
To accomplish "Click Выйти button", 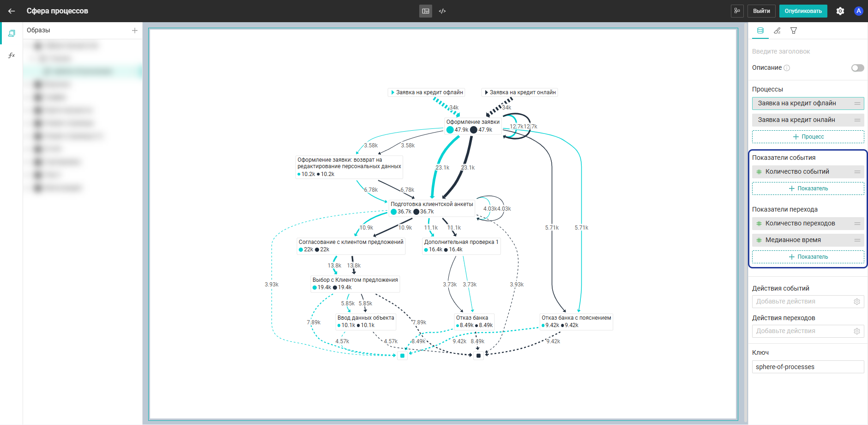I will tap(761, 11).
